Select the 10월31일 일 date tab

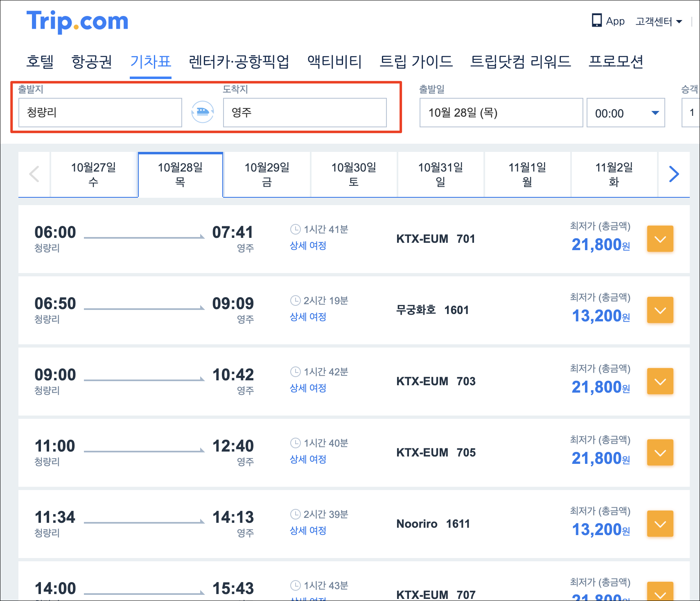click(440, 174)
